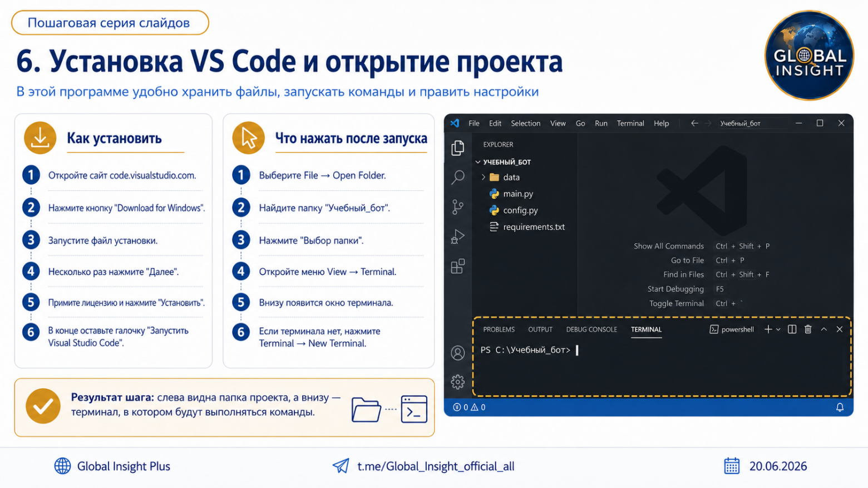Open the File menu
This screenshot has width=868, height=488.
[x=474, y=123]
